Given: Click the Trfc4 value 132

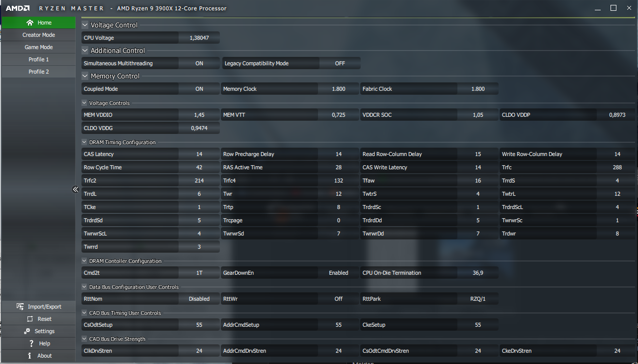Looking at the screenshot, I should pos(339,181).
